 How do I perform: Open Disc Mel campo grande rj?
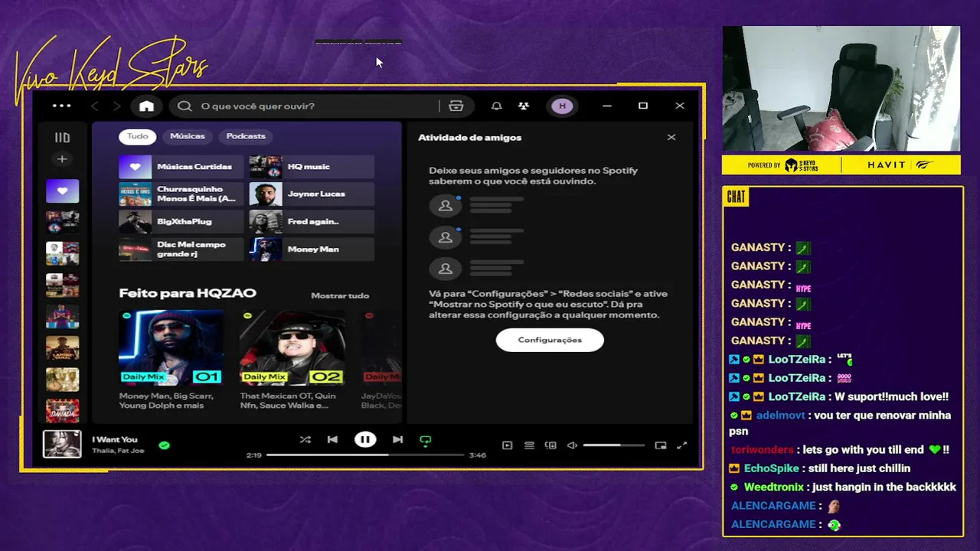(181, 249)
